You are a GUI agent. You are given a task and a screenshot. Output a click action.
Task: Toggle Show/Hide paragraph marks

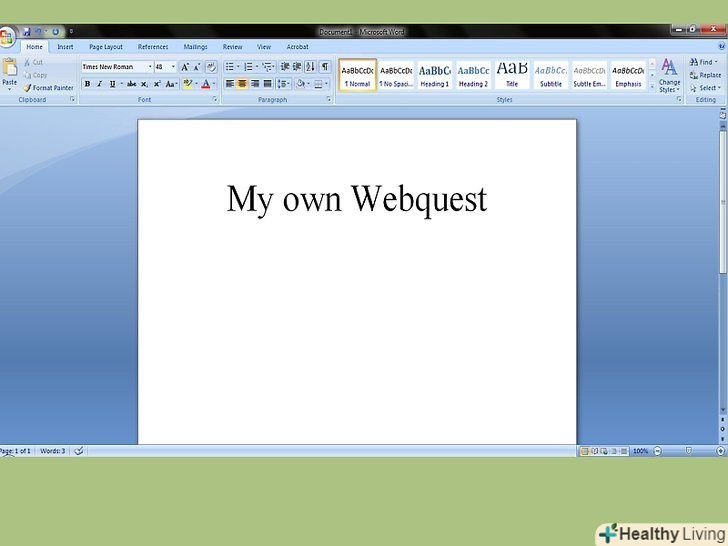[x=325, y=67]
